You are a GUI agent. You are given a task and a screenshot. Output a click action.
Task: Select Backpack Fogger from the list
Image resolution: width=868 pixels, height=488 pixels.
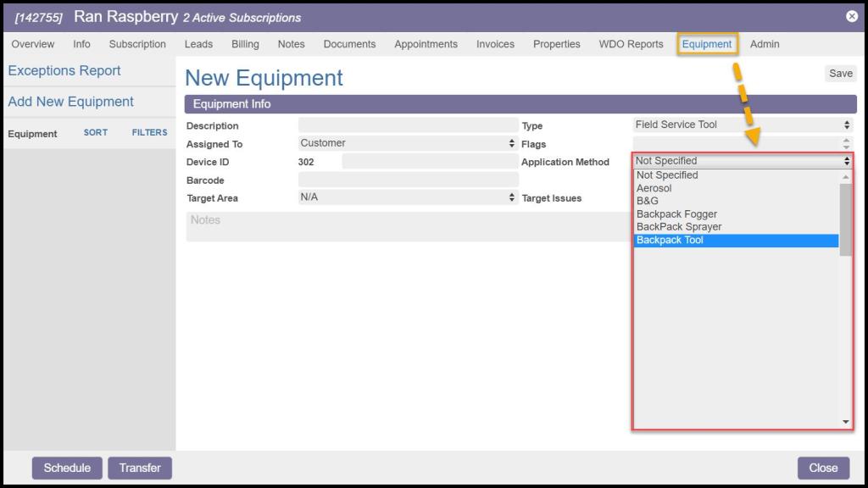(676, 214)
